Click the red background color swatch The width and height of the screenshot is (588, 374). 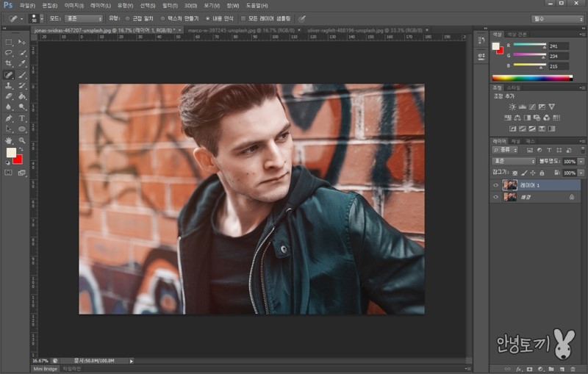18,159
